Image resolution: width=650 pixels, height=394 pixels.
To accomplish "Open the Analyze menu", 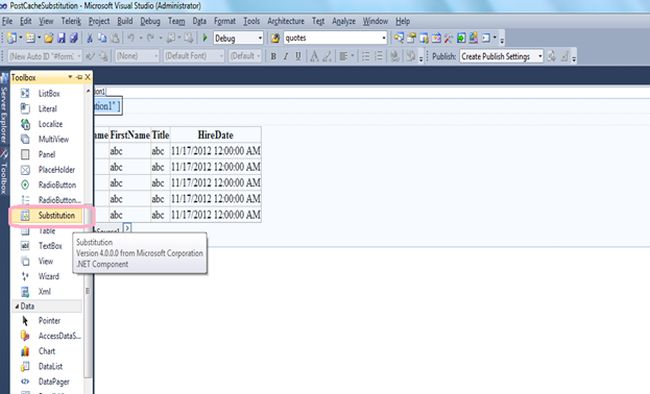I will point(344,21).
